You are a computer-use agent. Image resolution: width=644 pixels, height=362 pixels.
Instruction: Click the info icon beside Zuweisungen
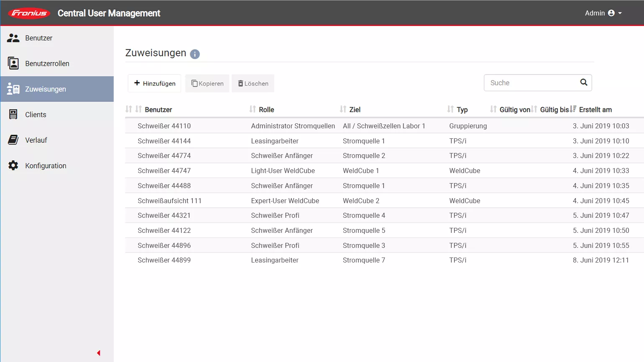point(195,54)
